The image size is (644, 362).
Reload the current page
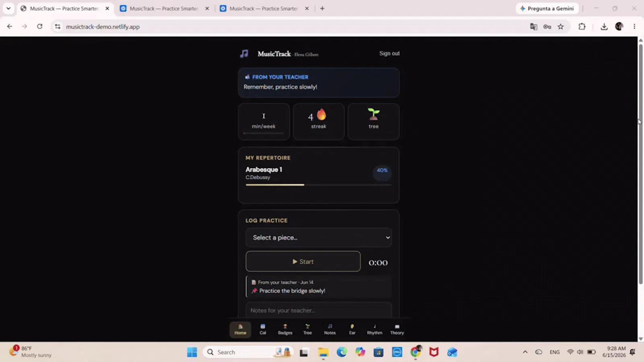[39, 27]
